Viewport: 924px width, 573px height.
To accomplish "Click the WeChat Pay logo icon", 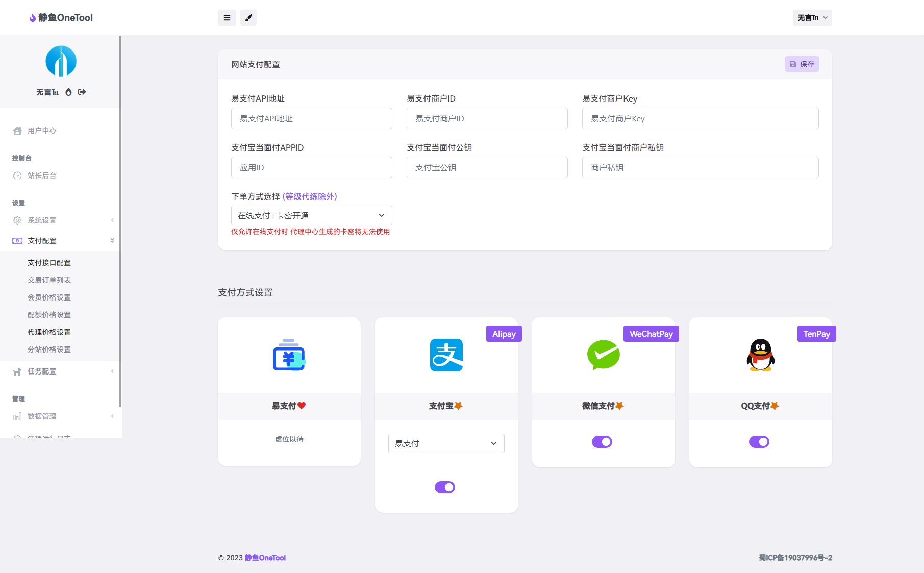I will 603,355.
